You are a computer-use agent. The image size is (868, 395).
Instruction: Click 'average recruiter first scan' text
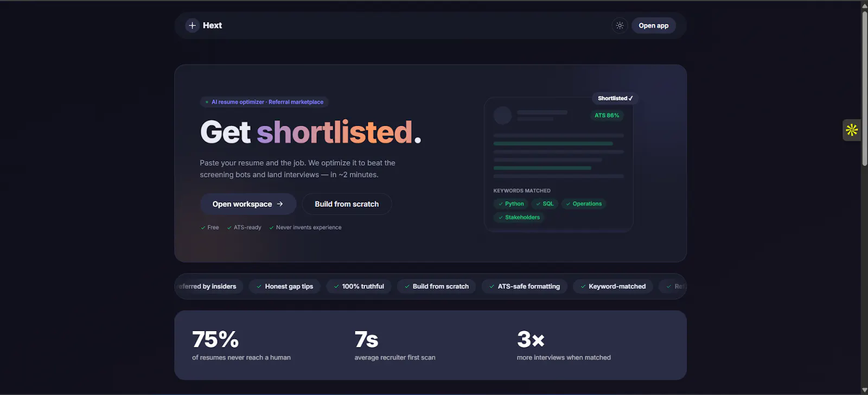click(x=395, y=358)
